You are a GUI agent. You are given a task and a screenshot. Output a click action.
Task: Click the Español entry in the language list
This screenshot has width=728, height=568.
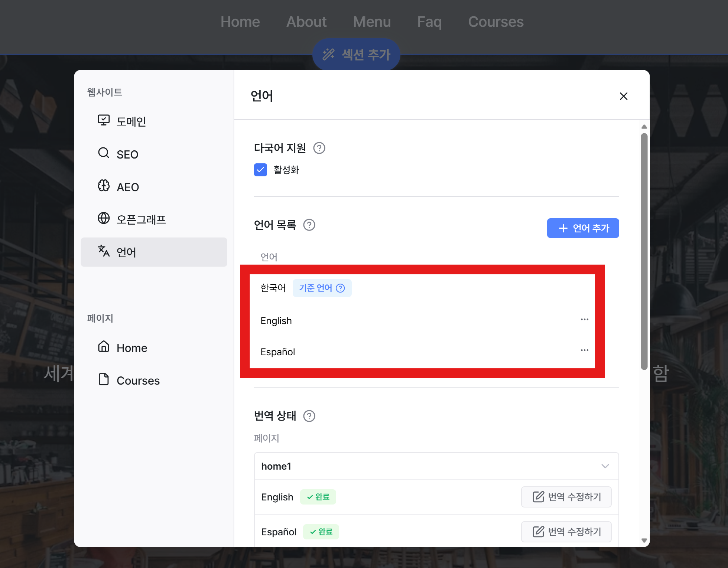[x=278, y=352]
